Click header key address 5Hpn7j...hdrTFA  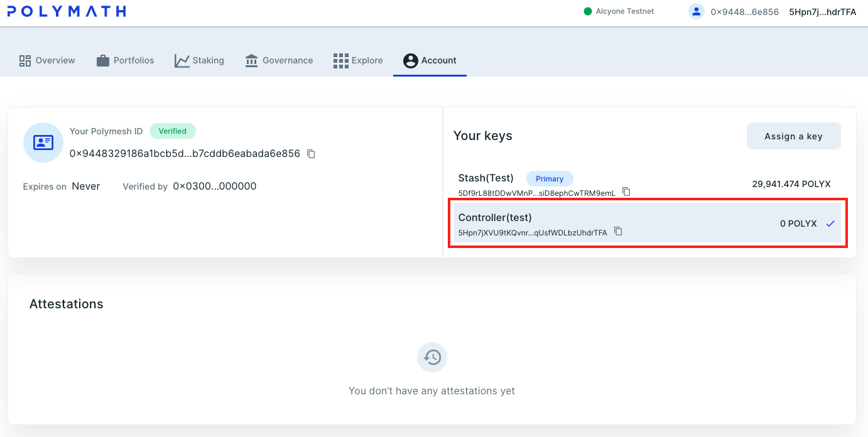click(823, 12)
